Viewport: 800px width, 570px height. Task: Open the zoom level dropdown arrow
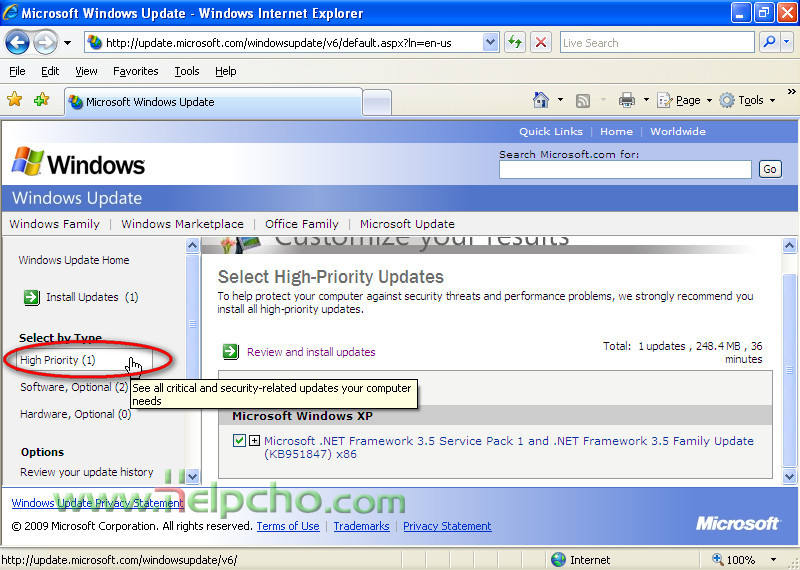click(x=773, y=560)
